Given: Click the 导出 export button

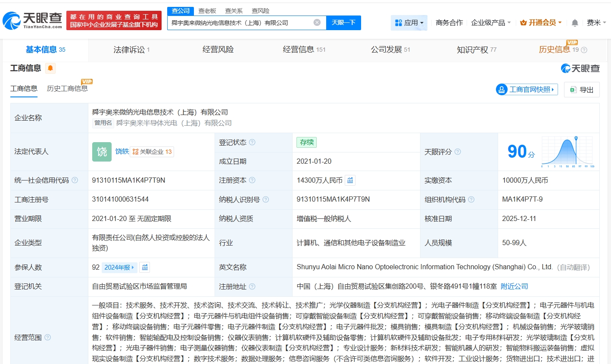Looking at the screenshot, I should (x=582, y=90).
